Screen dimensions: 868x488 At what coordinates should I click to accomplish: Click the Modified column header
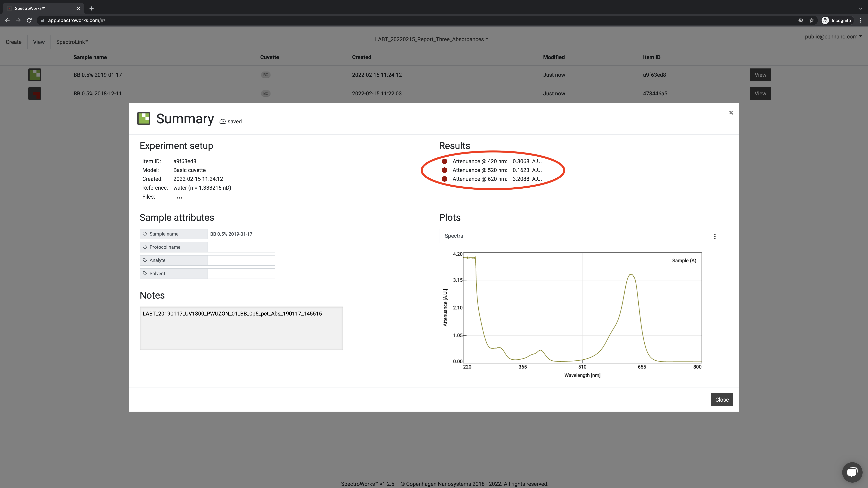[554, 57]
